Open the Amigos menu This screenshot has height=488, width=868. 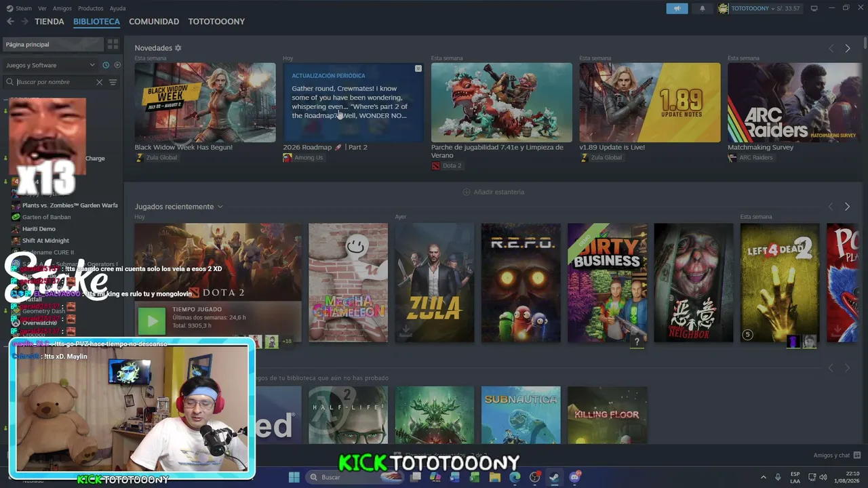tap(62, 8)
